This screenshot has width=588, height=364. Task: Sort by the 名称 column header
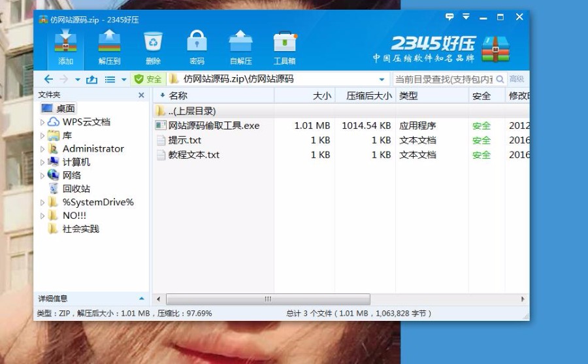[x=214, y=95]
